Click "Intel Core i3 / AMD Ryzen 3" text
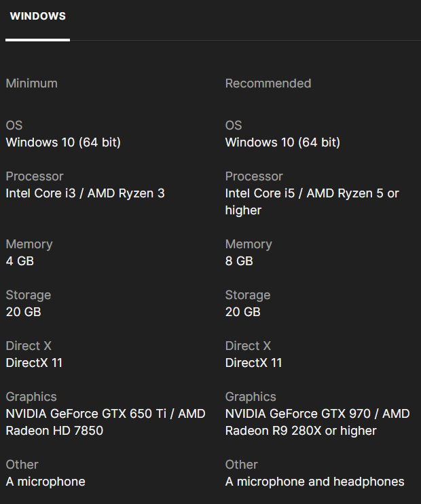 point(85,193)
